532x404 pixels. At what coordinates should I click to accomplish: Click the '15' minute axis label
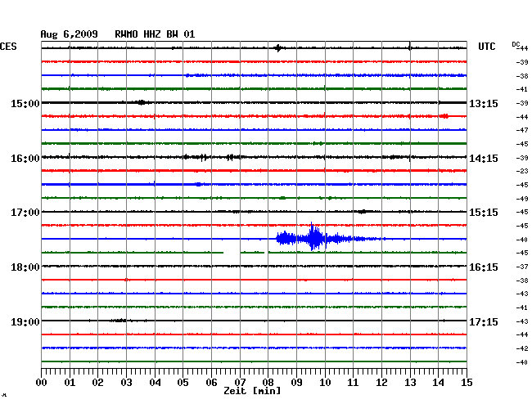click(x=467, y=383)
